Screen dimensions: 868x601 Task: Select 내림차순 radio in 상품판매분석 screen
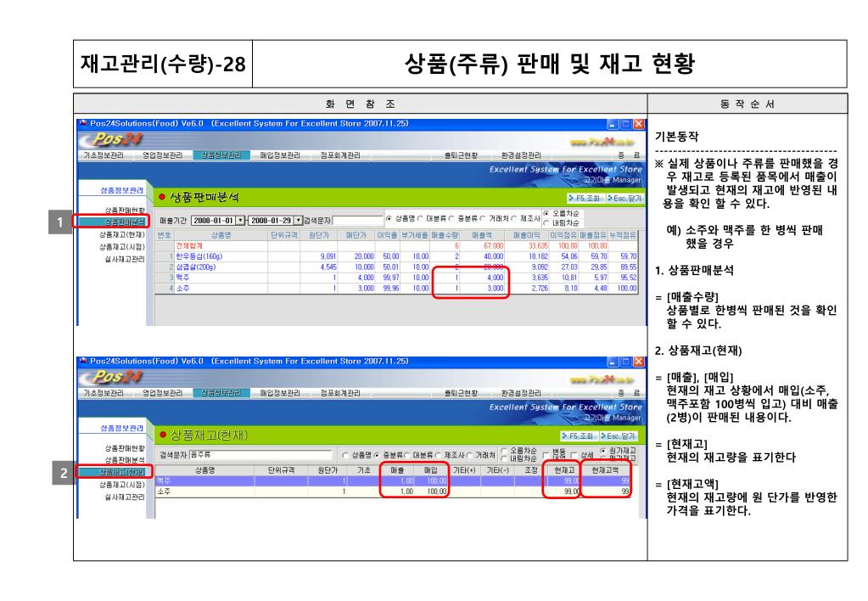coord(547,222)
